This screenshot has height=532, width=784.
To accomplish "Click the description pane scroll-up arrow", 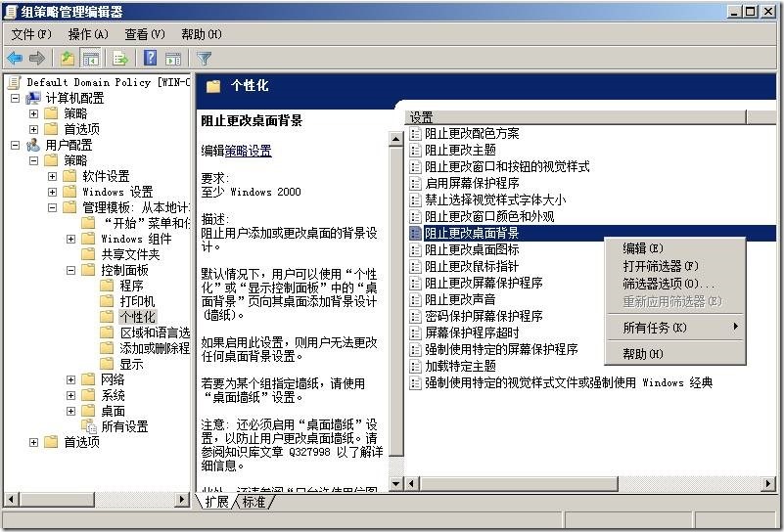I will (396, 140).
